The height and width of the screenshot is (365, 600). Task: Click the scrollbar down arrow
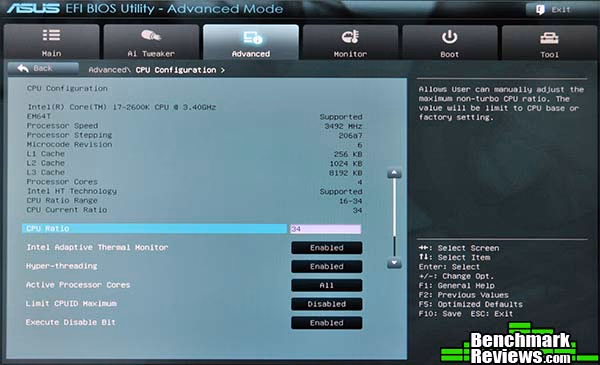click(x=394, y=263)
